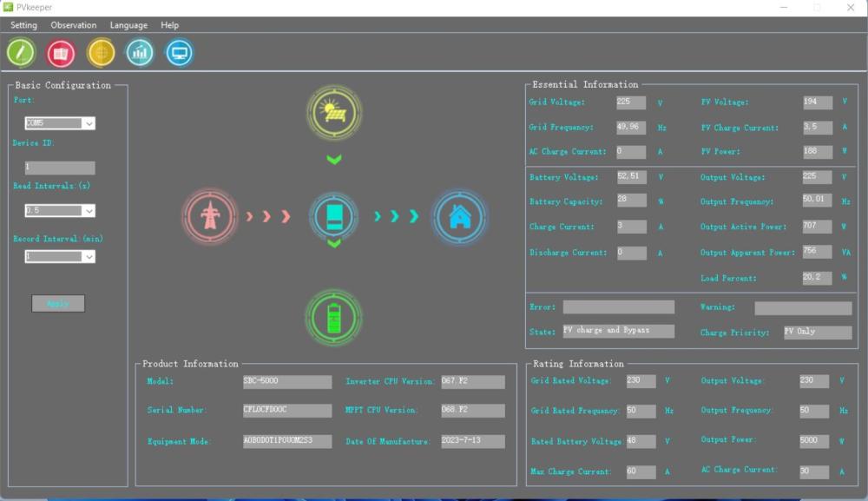Click the empty Error field
The width and height of the screenshot is (868, 501).
pyautogui.click(x=619, y=307)
